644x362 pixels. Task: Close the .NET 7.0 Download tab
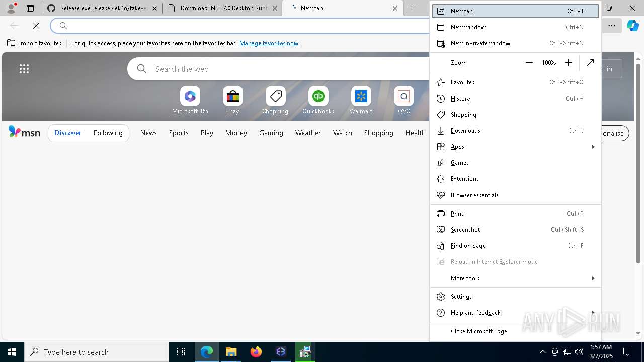coord(275,8)
